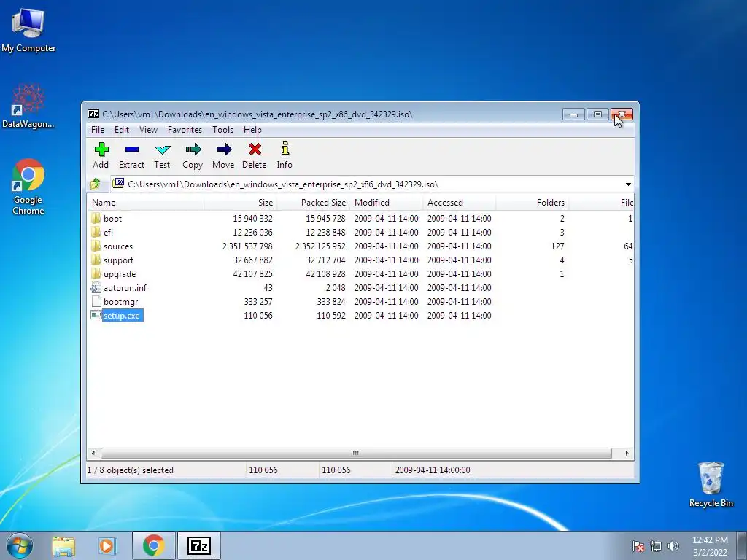747x560 pixels.
Task: Sort by the Modified column
Action: (x=387, y=203)
